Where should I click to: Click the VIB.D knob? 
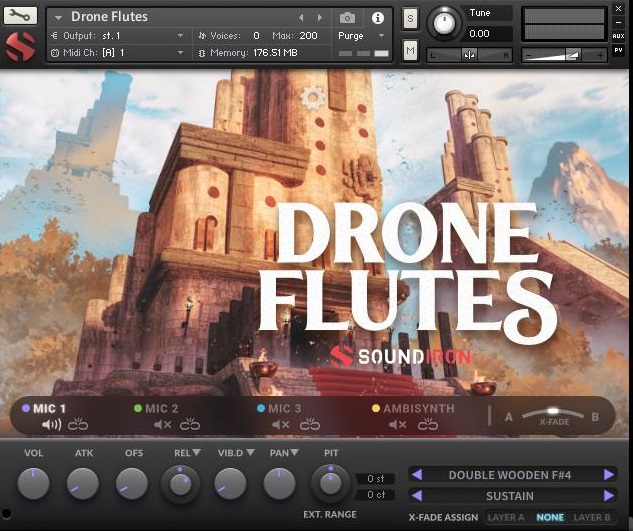pos(230,483)
